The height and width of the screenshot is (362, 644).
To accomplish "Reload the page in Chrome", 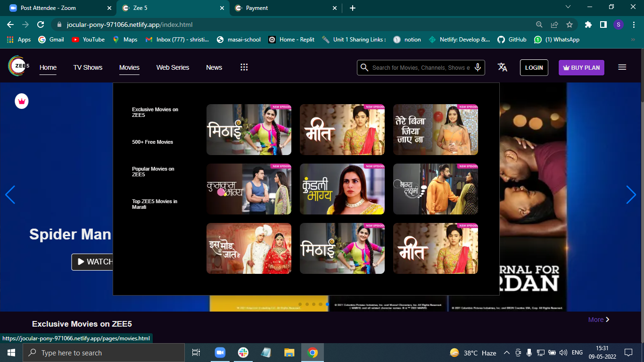I will click(41, 25).
